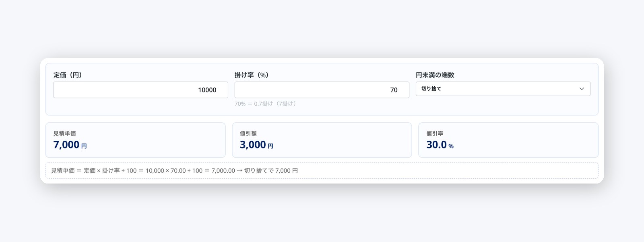The image size is (644, 242).
Task: Click the 定価(円) label
Action: (x=68, y=75)
